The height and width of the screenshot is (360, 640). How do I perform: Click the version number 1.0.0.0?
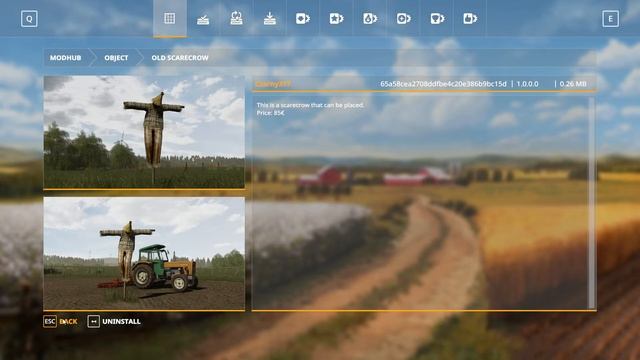[x=527, y=84]
